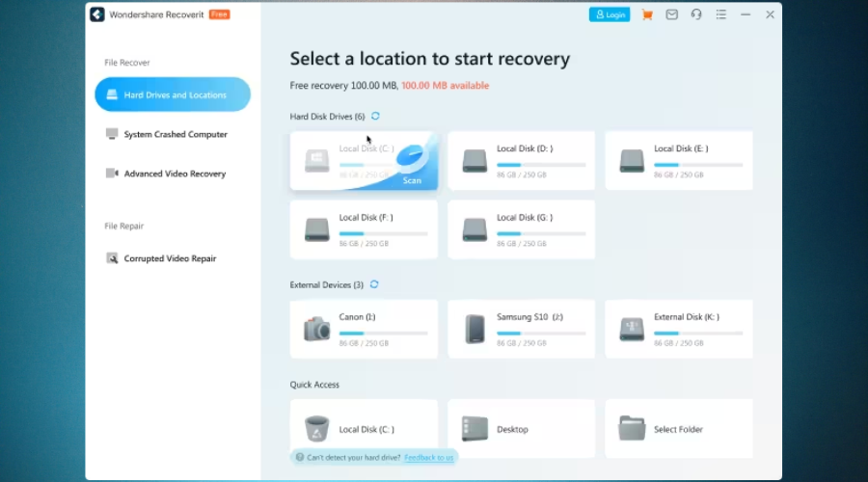This screenshot has width=868, height=482.
Task: Open the mail message icon
Action: [671, 14]
